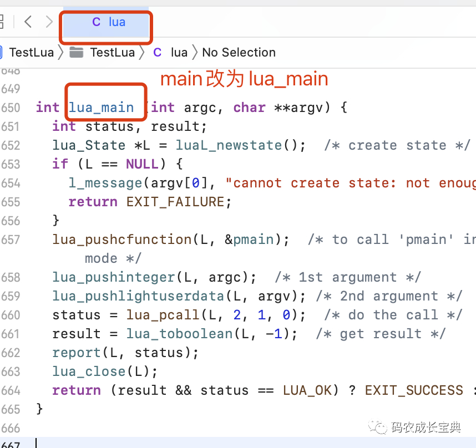Image resolution: width=476 pixels, height=448 pixels.
Task: Open the No Selection symbol dropdown
Action: coord(239,52)
